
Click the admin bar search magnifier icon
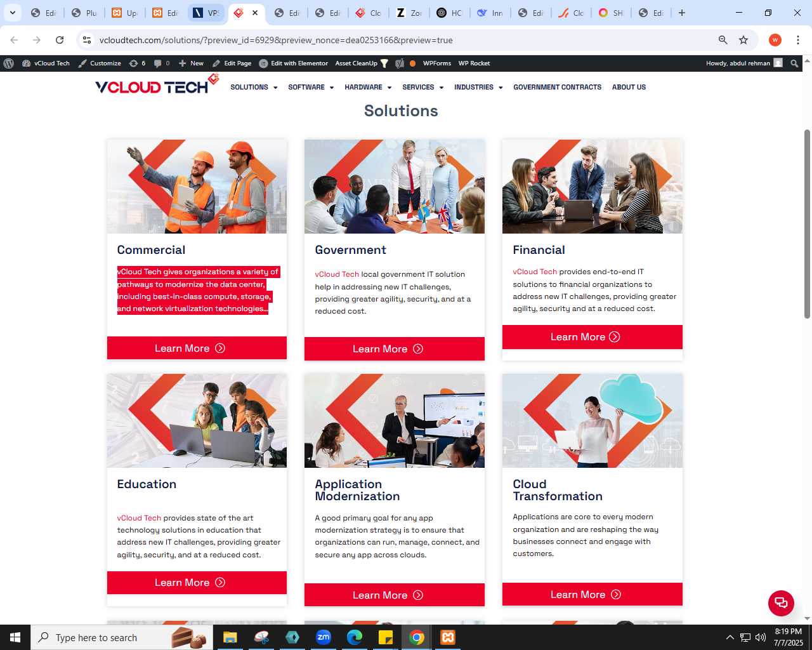(794, 63)
